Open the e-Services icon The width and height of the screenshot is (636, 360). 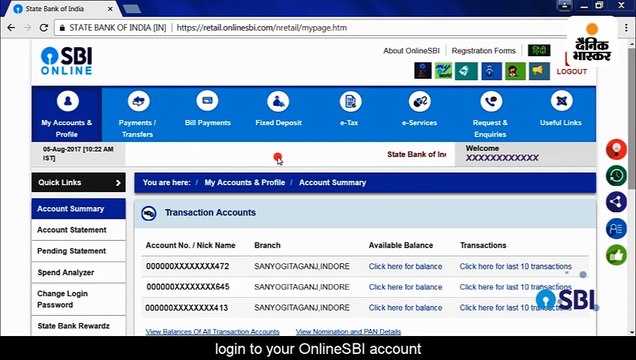[x=420, y=101]
